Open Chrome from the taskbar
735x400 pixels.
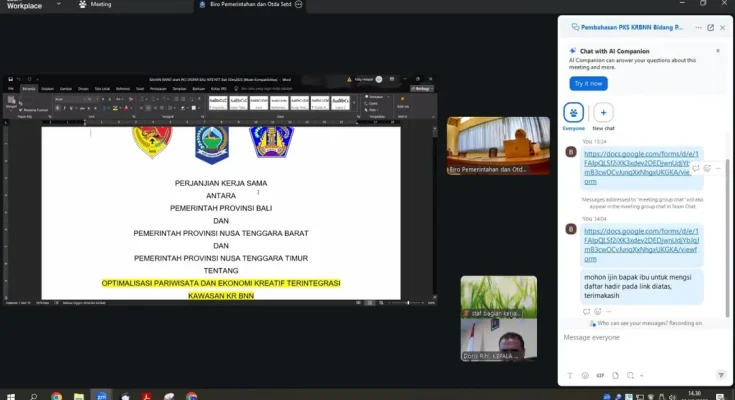point(57,395)
